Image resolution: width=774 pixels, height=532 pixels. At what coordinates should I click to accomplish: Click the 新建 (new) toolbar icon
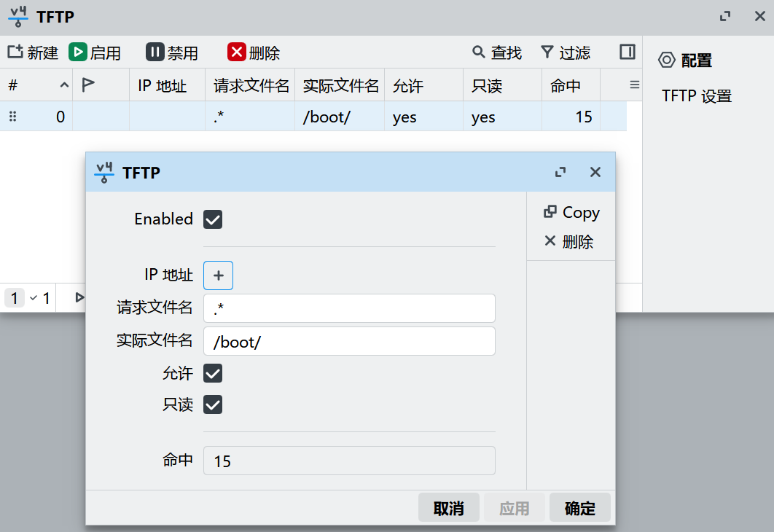pyautogui.click(x=15, y=52)
